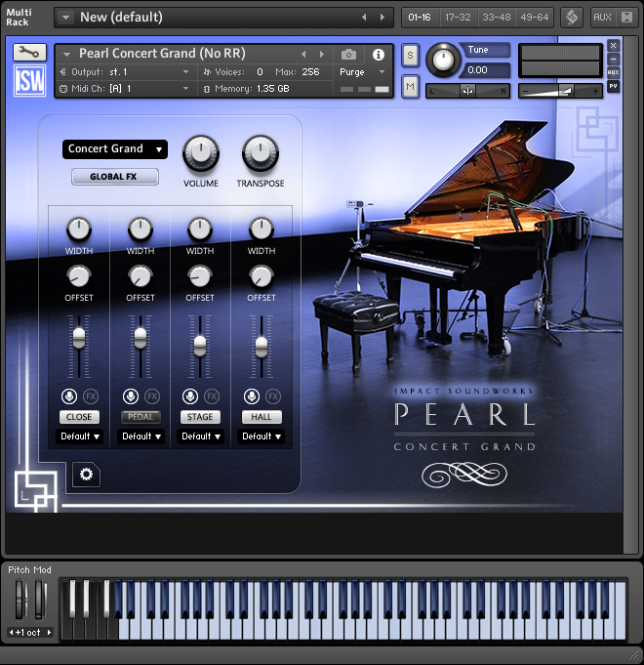The height and width of the screenshot is (665, 644).
Task: Click the HALL channel FX icon
Action: [273, 396]
